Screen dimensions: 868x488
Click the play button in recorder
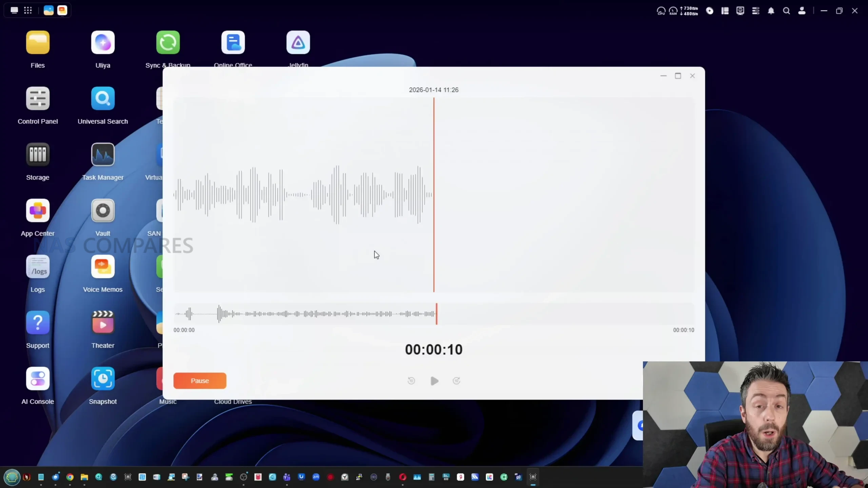pos(434,381)
